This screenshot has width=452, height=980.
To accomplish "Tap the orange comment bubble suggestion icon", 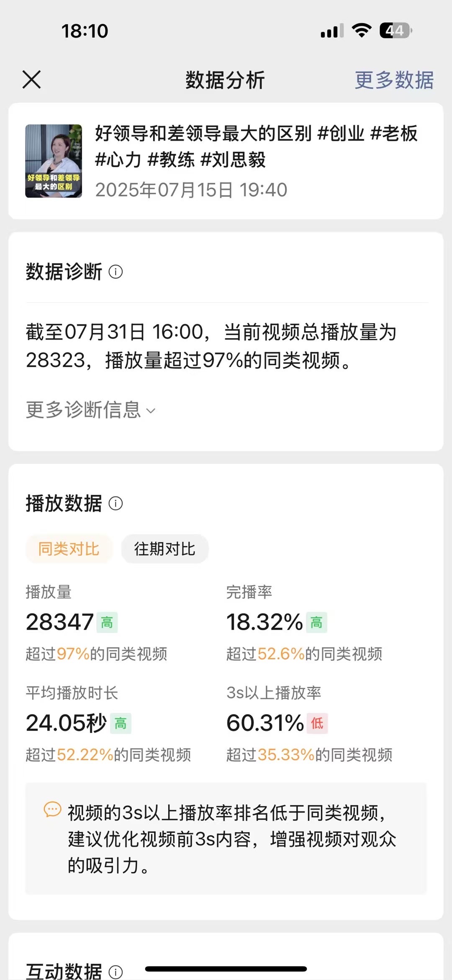I will [x=53, y=810].
